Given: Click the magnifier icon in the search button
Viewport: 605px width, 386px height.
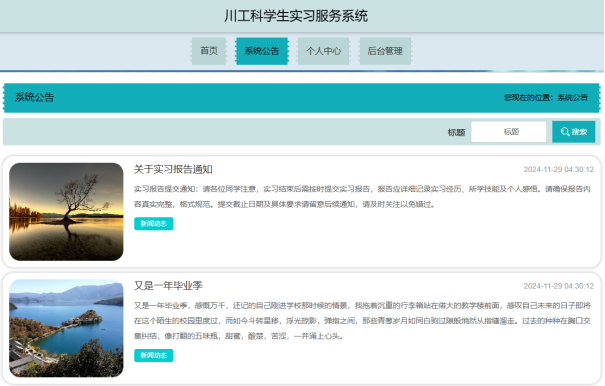Looking at the screenshot, I should [x=565, y=132].
